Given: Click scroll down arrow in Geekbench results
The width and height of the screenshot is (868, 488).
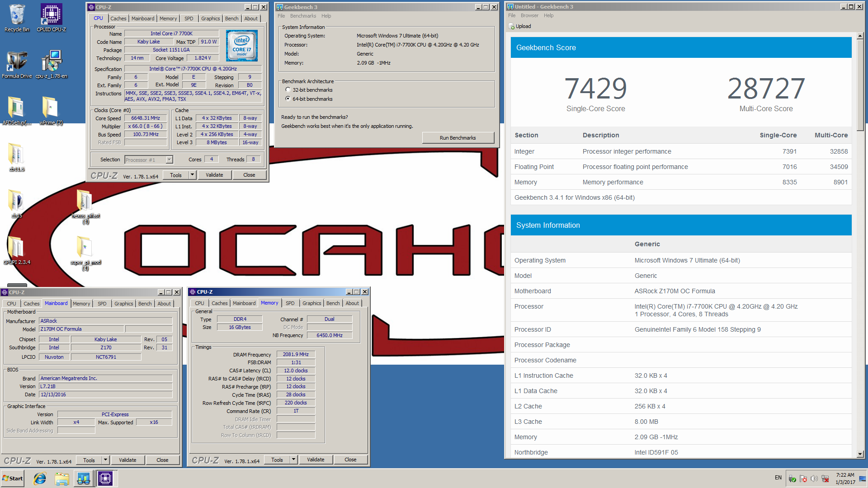Looking at the screenshot, I should pos(860,454).
